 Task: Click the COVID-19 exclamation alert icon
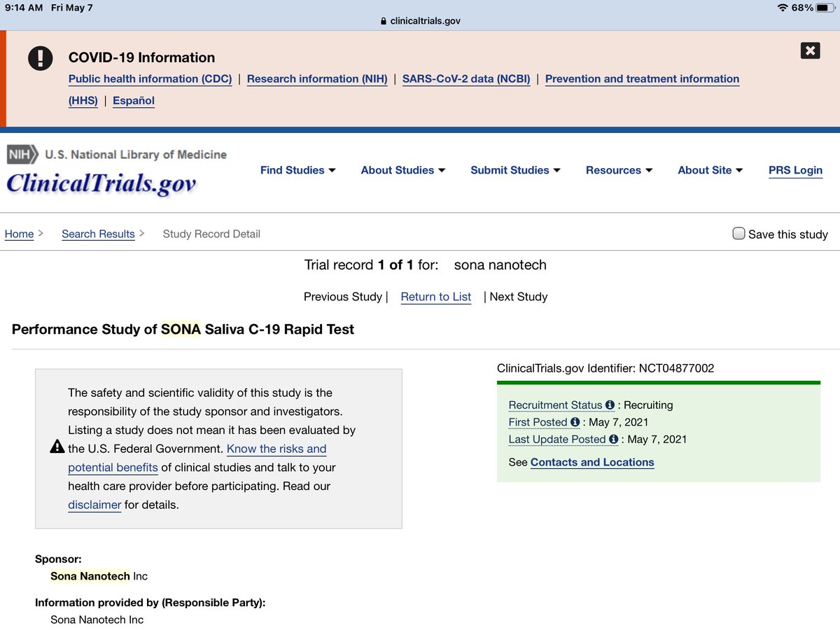(x=40, y=58)
